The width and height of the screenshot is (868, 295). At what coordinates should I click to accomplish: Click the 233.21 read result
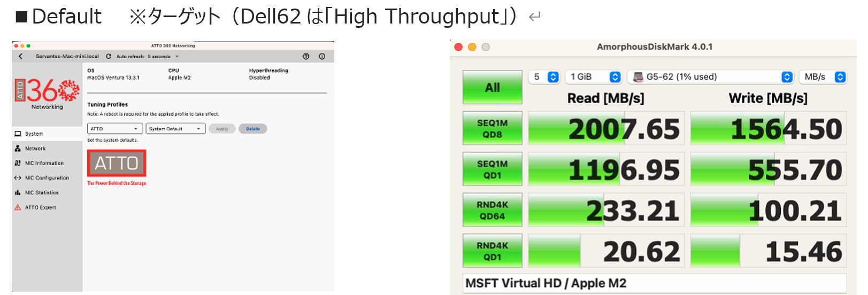(x=606, y=210)
